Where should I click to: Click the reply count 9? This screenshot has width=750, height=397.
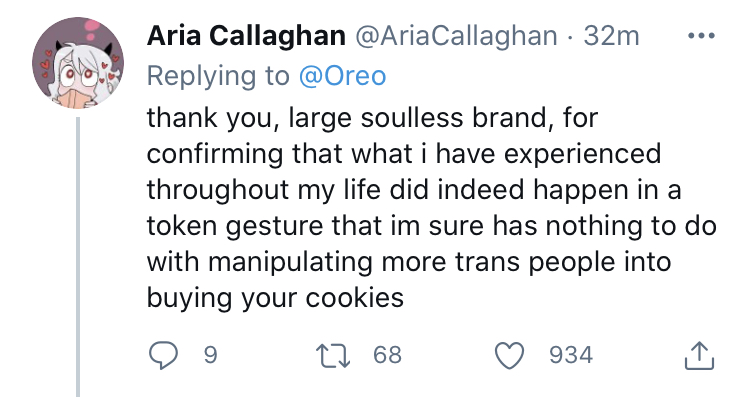[x=210, y=355]
